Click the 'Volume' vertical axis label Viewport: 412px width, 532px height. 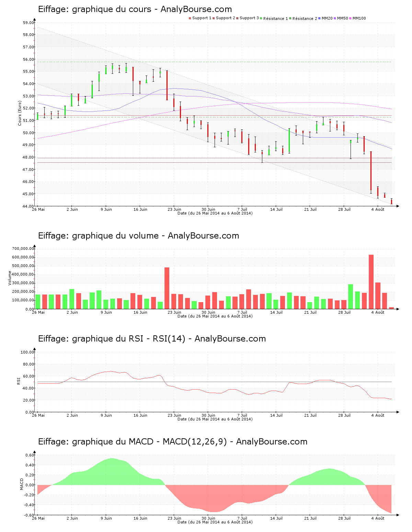[10, 278]
